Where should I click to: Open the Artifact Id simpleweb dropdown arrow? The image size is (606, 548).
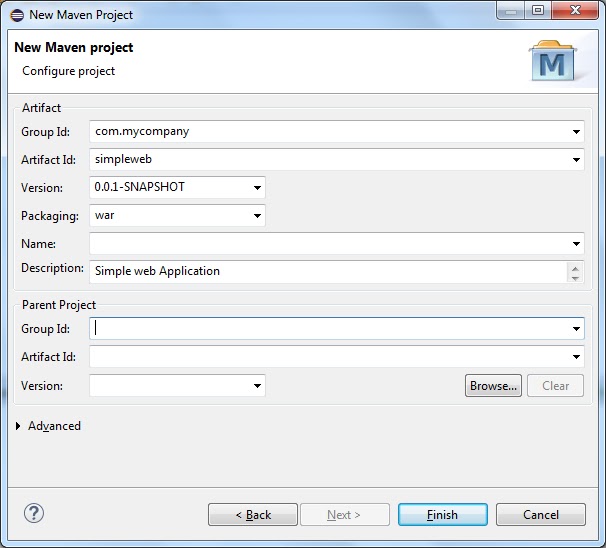576,160
